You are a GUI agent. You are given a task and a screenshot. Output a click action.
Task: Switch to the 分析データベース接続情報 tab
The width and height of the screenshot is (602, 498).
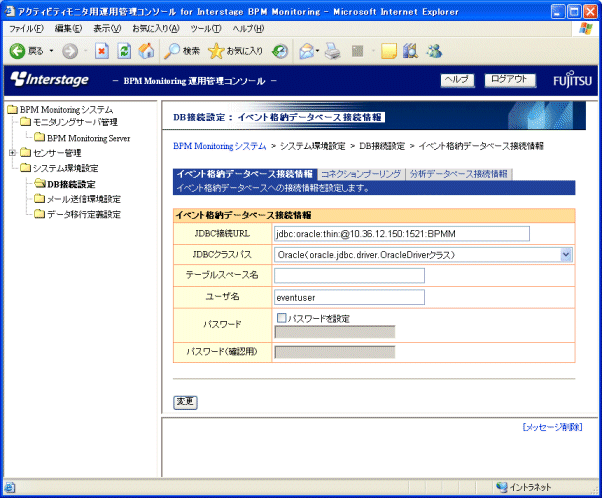click(459, 174)
